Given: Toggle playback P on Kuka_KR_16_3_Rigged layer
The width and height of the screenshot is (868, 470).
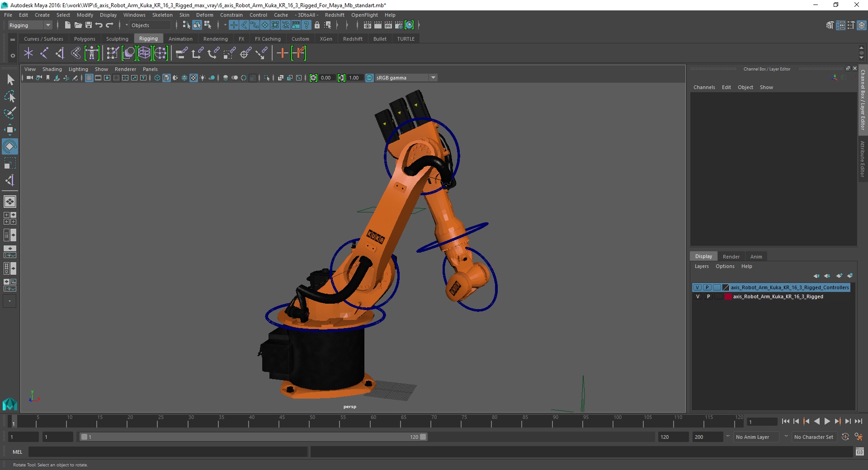Looking at the screenshot, I should point(708,296).
